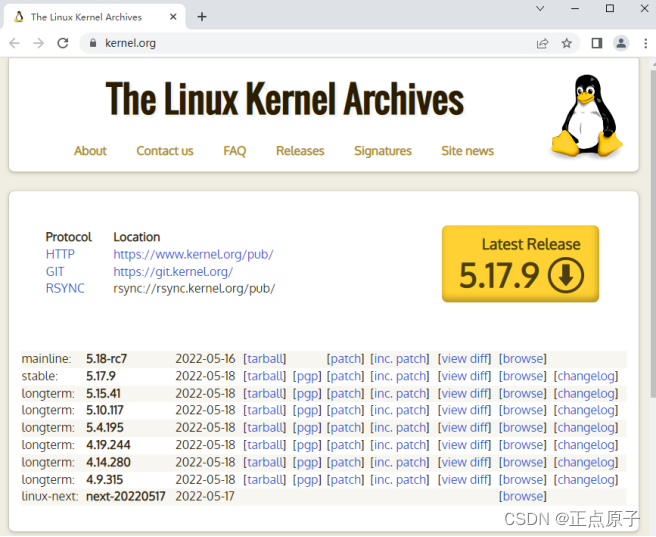Browse the linux-next next-20220517 tree
656x537 pixels.
(523, 496)
